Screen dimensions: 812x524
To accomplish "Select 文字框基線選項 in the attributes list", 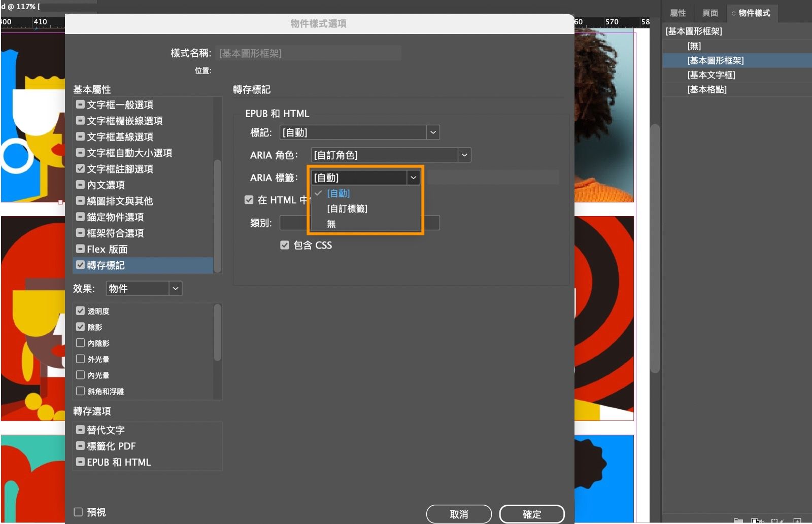I will pos(120,137).
